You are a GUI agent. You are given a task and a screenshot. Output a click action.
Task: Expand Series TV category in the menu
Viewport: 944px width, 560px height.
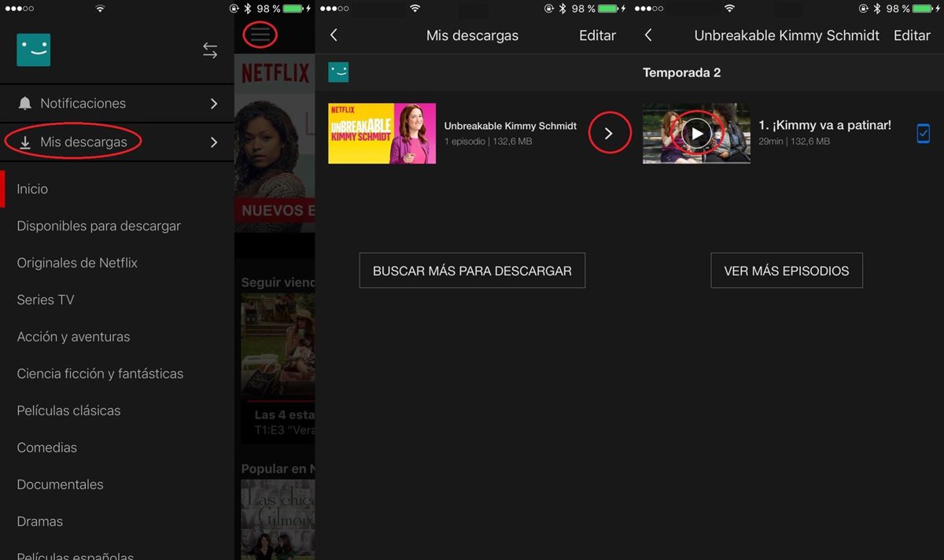44,300
